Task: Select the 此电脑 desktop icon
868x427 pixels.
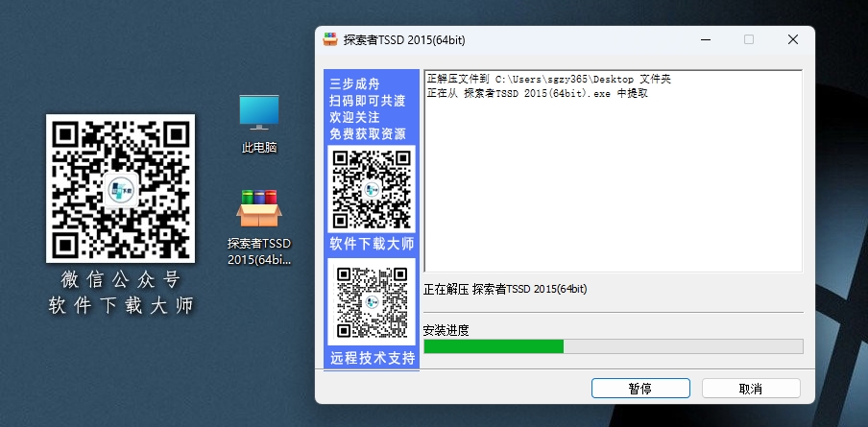Action: pyautogui.click(x=259, y=124)
